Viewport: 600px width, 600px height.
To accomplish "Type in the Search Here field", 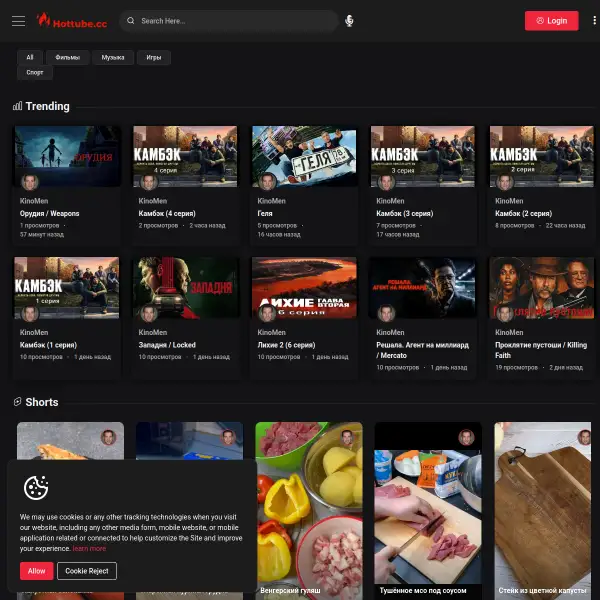I will (x=235, y=20).
